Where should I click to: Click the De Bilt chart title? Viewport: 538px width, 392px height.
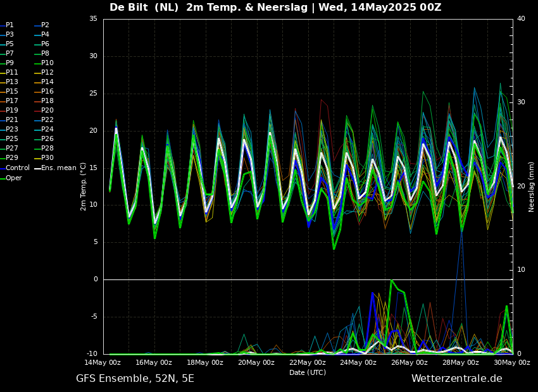275,8
